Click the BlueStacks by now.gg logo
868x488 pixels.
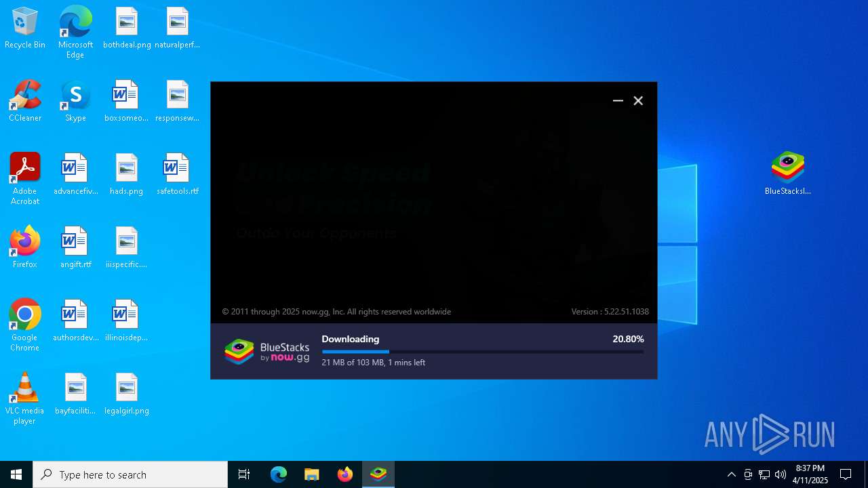point(267,351)
